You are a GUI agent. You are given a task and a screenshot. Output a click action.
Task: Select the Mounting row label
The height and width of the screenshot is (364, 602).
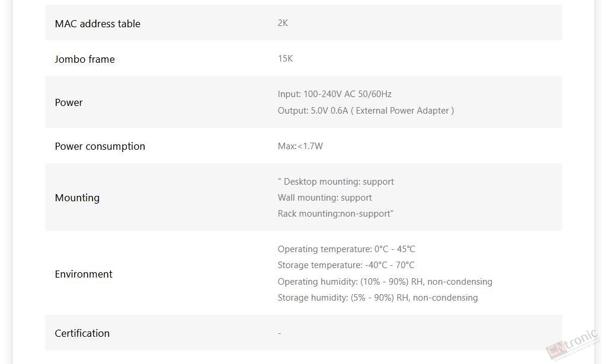(77, 198)
